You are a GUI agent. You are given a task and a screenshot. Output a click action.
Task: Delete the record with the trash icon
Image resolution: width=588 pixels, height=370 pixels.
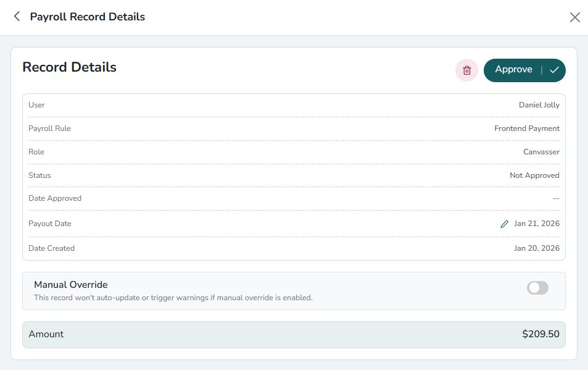[466, 70]
